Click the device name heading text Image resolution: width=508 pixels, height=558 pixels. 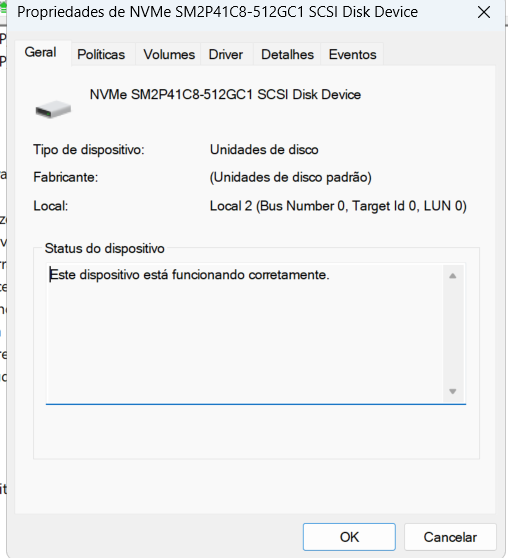(225, 95)
